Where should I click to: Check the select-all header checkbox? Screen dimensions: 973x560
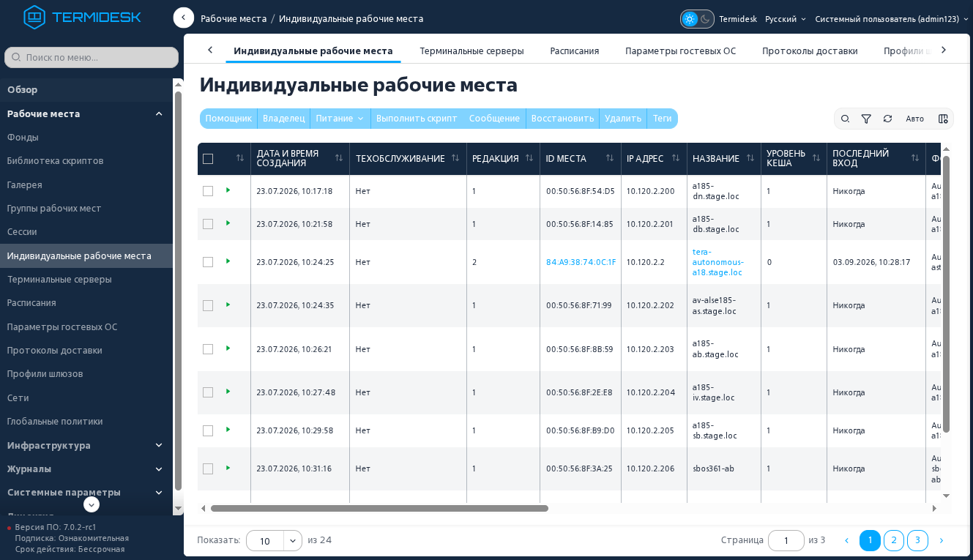[x=208, y=159]
